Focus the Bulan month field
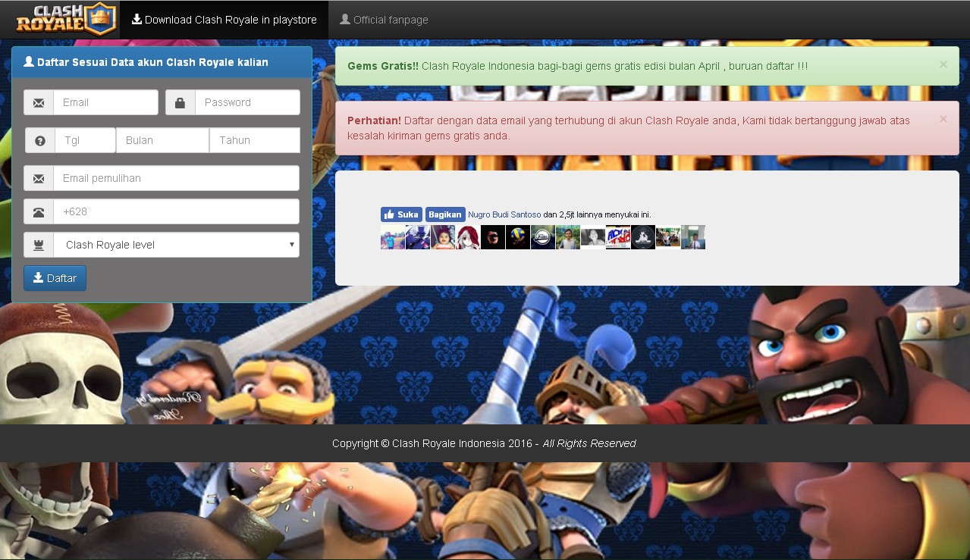The image size is (970, 560). tap(162, 140)
